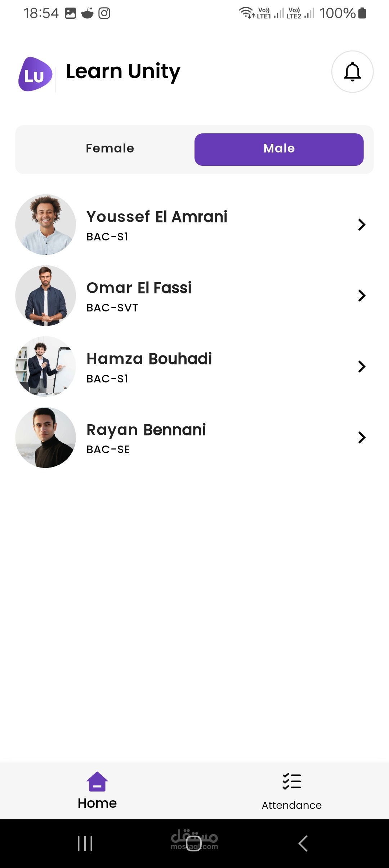Screen dimensions: 389x868
Task: Expand Hamza Bouhadi chevron
Action: click(362, 367)
